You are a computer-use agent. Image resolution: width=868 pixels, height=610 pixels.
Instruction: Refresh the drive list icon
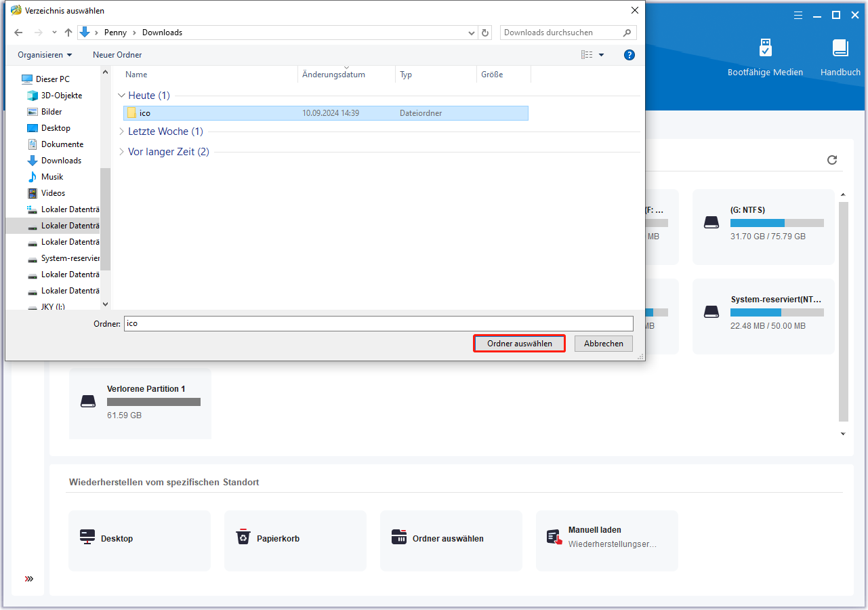(832, 160)
